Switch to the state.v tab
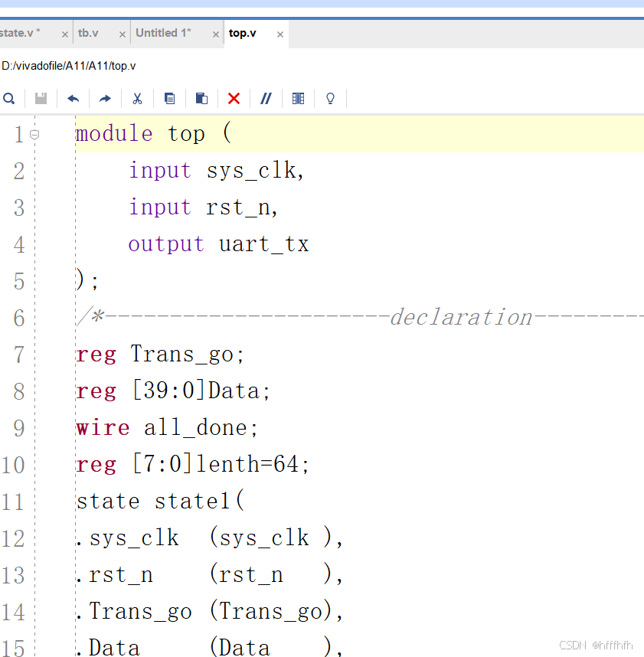This screenshot has height=657, width=644. (x=20, y=33)
